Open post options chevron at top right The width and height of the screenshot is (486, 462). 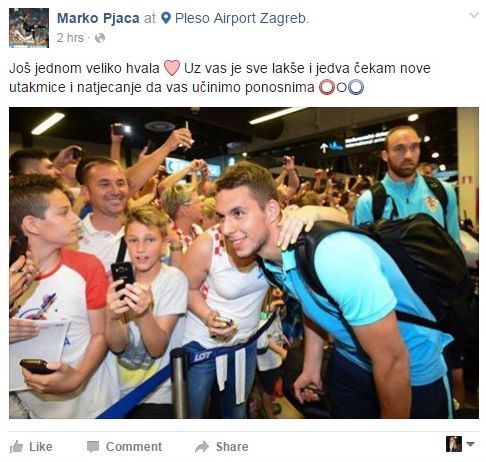(474, 15)
